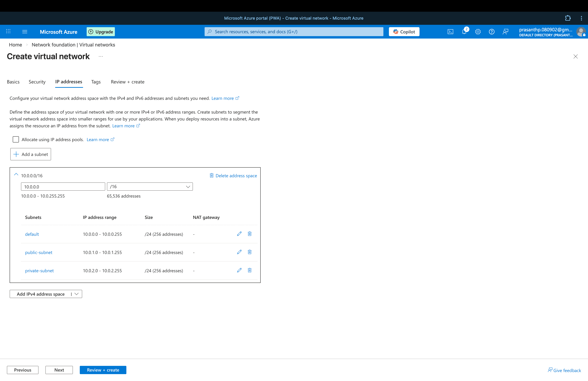Enable Allocate using IP address pools

pyautogui.click(x=16, y=139)
